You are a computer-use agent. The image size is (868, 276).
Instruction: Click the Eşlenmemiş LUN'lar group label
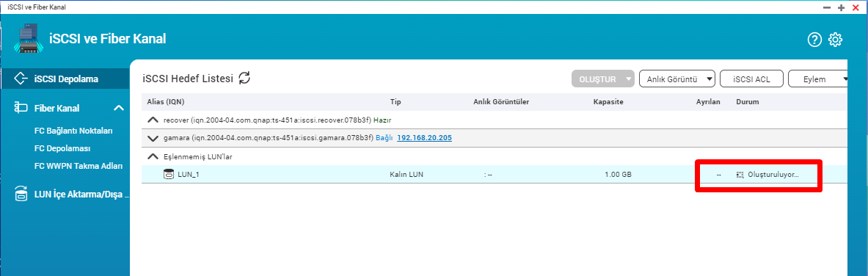[198, 156]
